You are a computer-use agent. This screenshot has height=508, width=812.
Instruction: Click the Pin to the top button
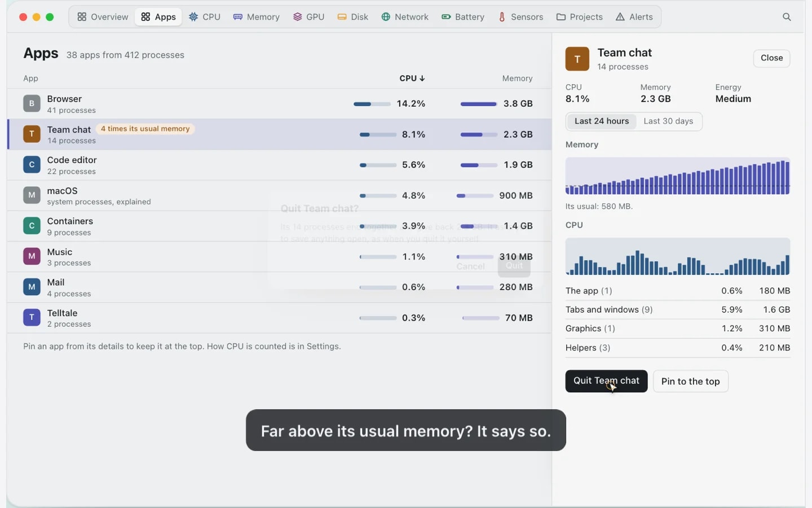691,381
